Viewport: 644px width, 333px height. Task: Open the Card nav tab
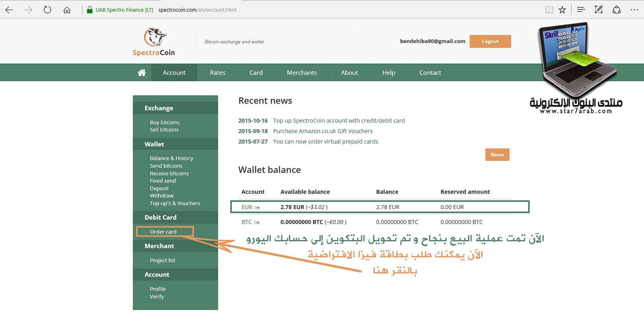256,72
